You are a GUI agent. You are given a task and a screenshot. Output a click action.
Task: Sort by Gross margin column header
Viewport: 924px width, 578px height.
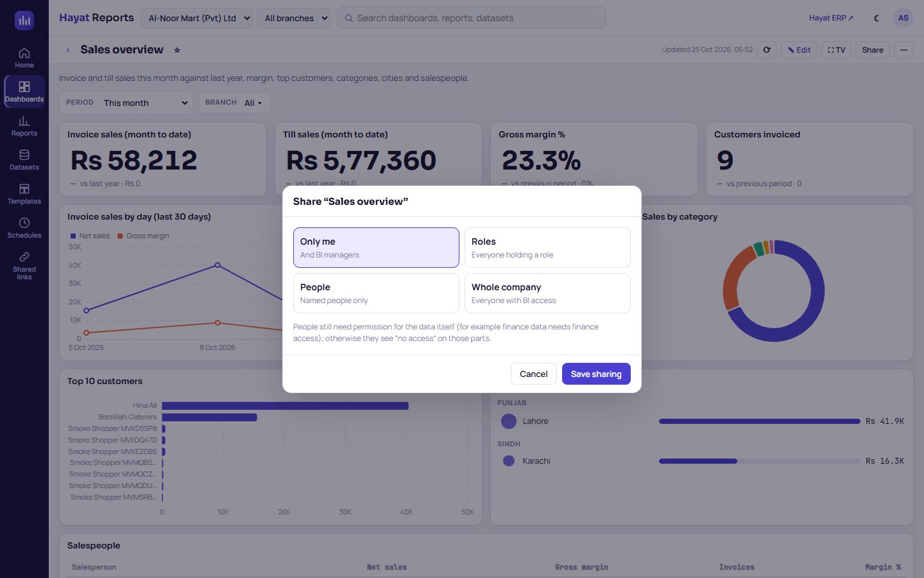pos(581,567)
